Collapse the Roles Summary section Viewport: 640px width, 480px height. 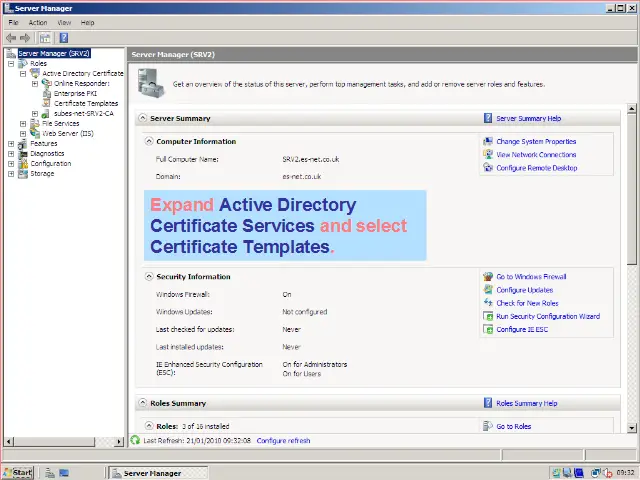pyautogui.click(x=142, y=403)
